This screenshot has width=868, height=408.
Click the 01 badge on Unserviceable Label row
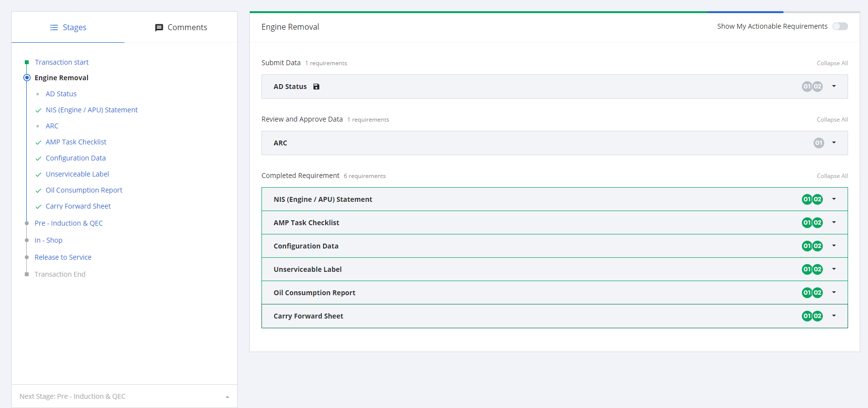pos(807,269)
